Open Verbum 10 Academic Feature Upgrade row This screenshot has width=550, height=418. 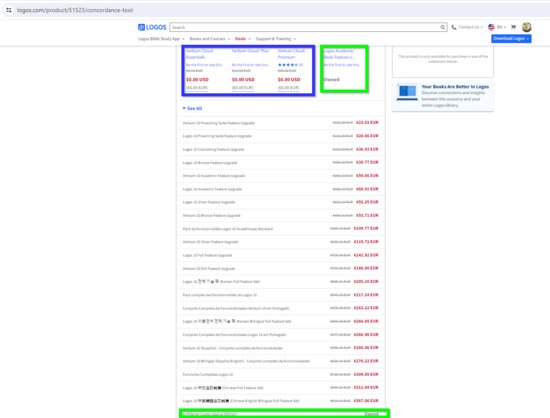tap(281, 176)
